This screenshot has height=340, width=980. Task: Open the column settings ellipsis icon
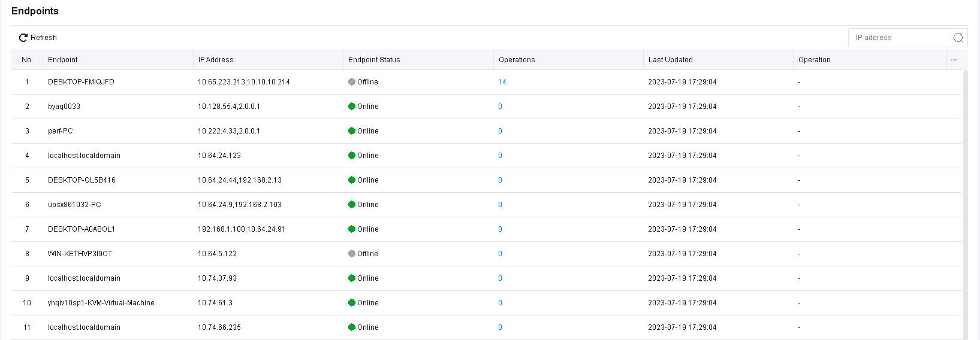[x=954, y=60]
